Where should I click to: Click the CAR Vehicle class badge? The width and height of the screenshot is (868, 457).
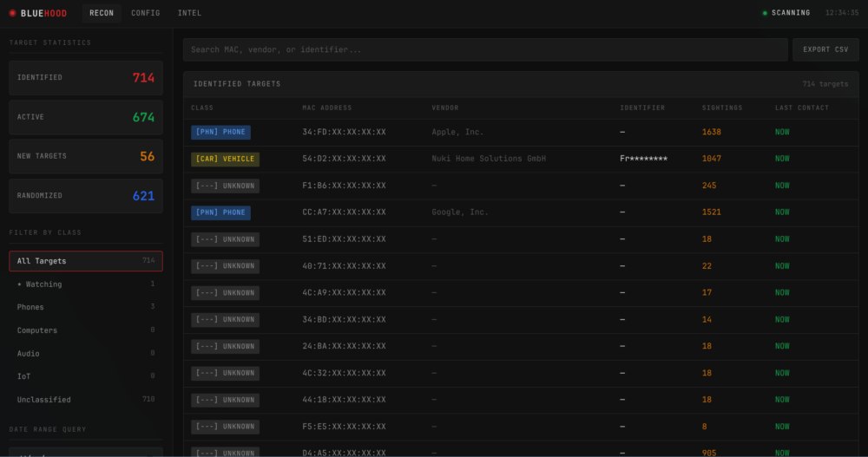pyautogui.click(x=225, y=160)
